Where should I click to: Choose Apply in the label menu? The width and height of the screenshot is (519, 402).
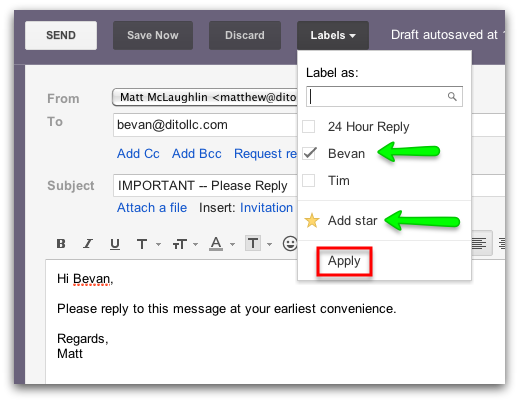(344, 261)
